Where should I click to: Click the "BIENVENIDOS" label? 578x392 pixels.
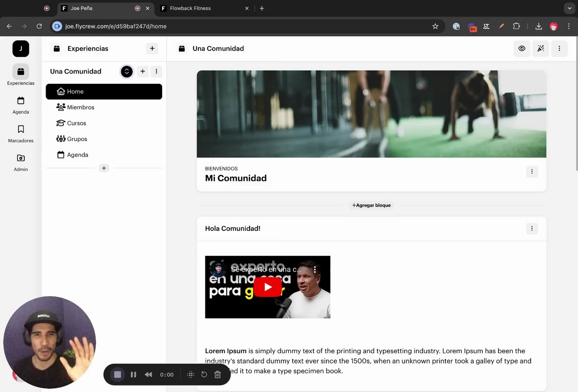[221, 169]
